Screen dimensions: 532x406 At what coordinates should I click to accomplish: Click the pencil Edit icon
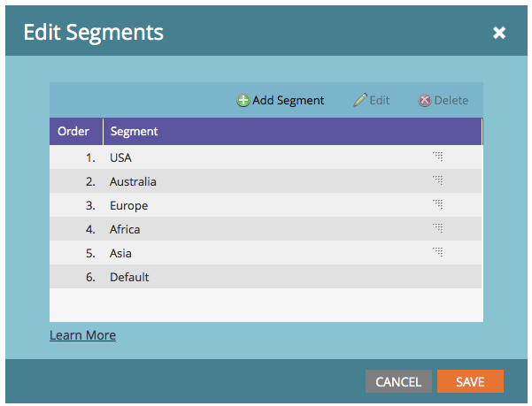[x=360, y=100]
